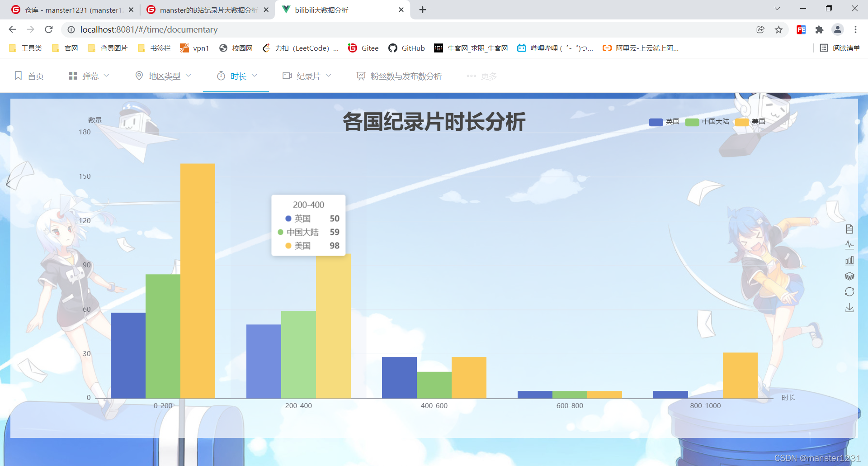
Task: Toggle stacked chart layout icon
Action: (849, 276)
